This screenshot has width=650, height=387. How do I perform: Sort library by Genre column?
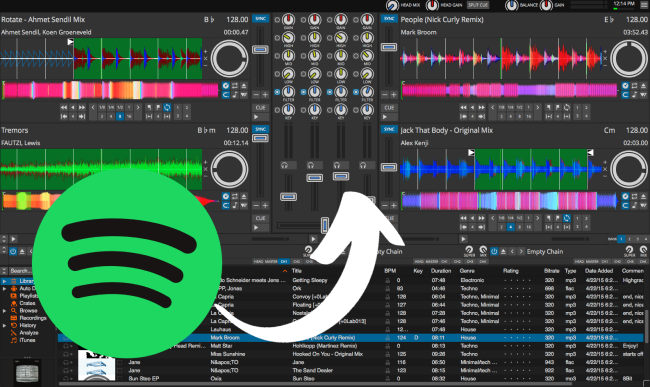[x=467, y=271]
